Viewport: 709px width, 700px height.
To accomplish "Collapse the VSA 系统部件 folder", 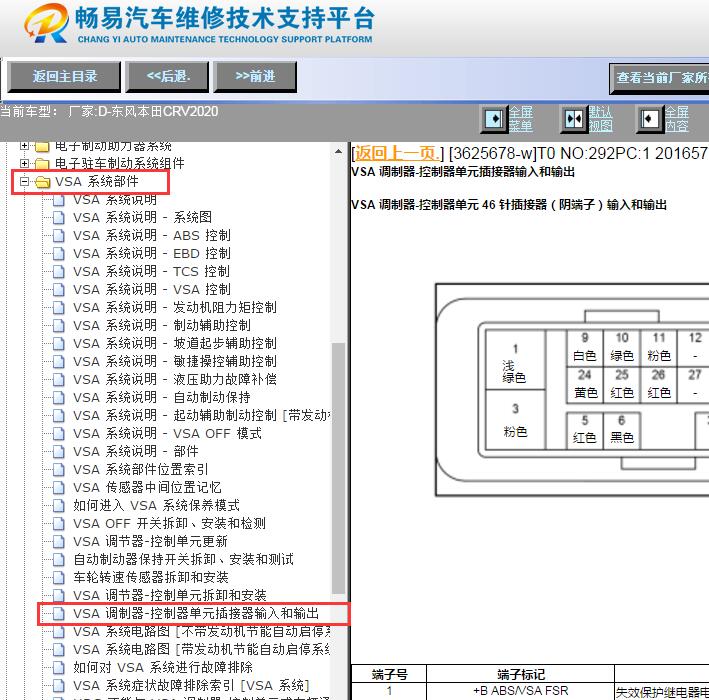I will (x=24, y=181).
